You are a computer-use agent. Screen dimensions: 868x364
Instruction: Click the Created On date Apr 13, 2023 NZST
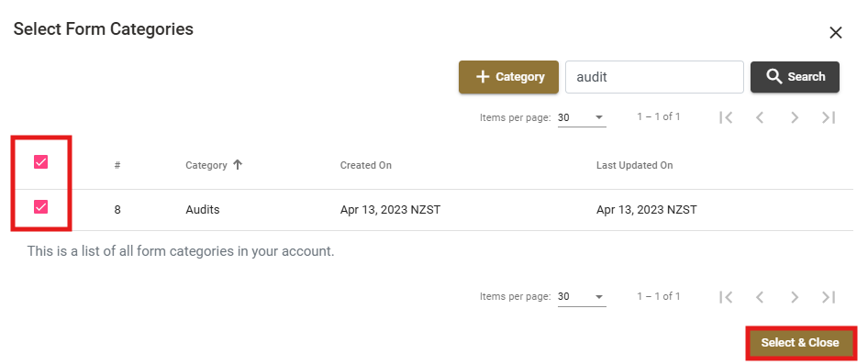tap(390, 210)
